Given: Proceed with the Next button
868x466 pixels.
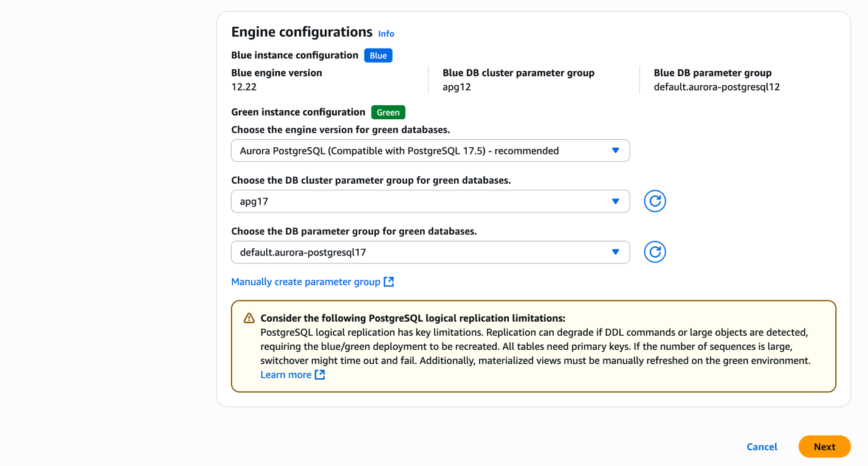Looking at the screenshot, I should tap(824, 447).
